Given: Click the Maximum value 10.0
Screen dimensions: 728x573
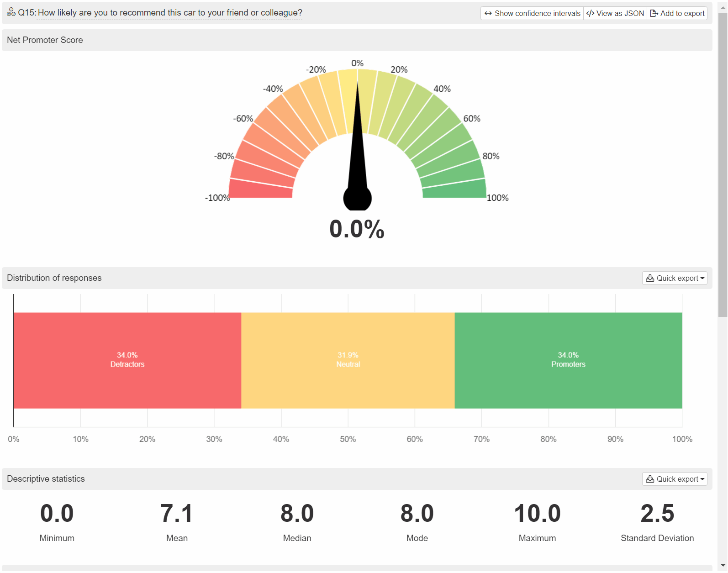Looking at the screenshot, I should [x=538, y=514].
